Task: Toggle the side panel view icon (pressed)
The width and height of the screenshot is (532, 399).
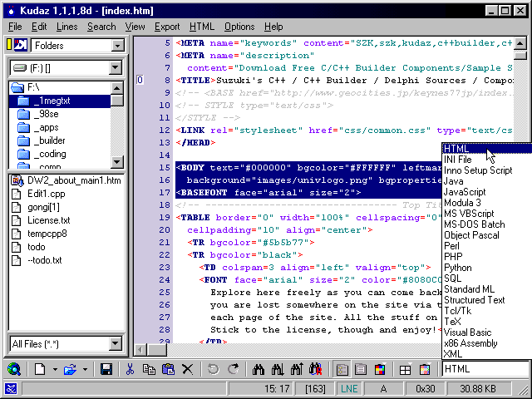Action: tap(342, 369)
